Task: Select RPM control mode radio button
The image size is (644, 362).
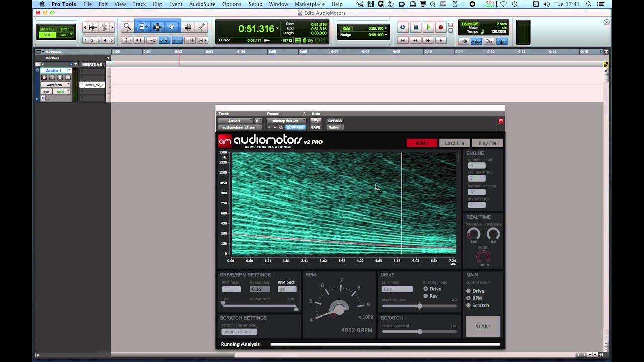Action: (x=468, y=298)
